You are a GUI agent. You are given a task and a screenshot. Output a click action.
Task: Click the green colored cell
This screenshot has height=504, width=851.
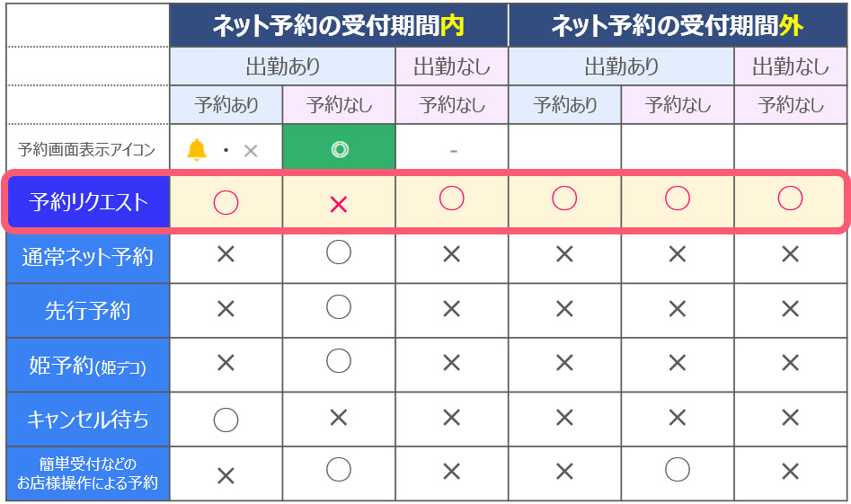tap(339, 146)
